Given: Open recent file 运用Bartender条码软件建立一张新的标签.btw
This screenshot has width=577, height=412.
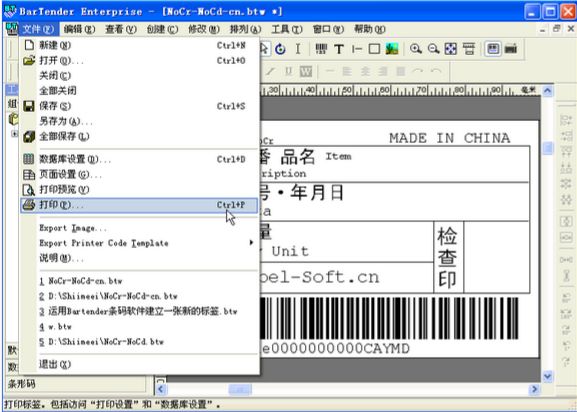Looking at the screenshot, I should (x=140, y=312).
